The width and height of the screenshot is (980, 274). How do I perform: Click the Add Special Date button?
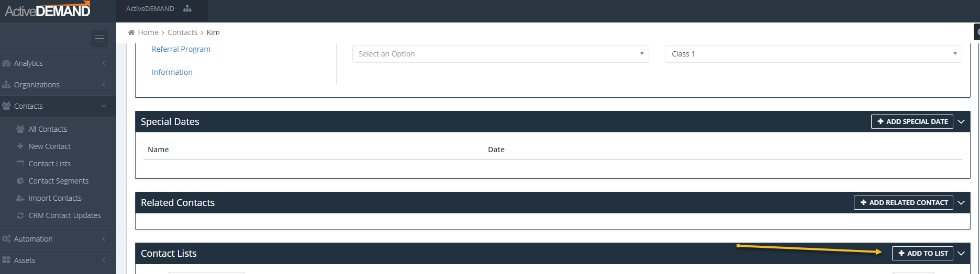click(912, 121)
